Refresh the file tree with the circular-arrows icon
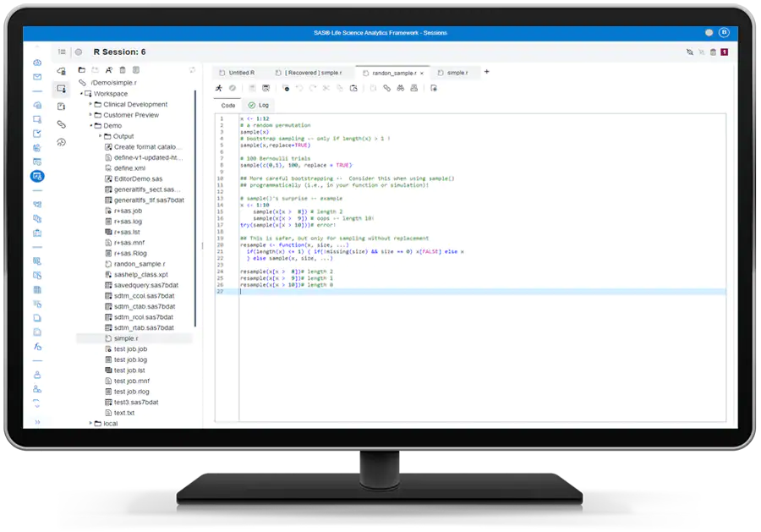 click(x=192, y=70)
